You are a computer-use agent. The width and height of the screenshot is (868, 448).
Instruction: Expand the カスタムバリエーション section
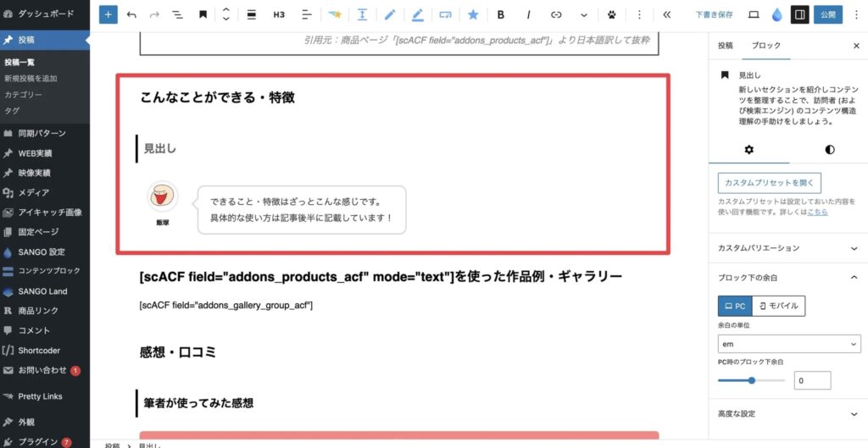(787, 248)
